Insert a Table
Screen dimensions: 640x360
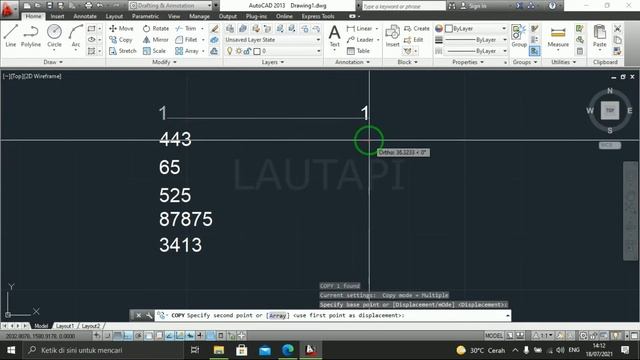point(358,51)
